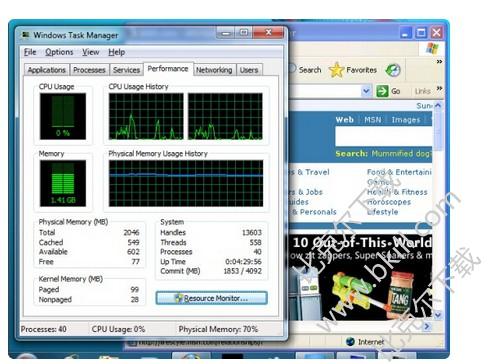The height and width of the screenshot is (364, 489).
Task: Switch to the Networking tab
Action: (x=214, y=70)
